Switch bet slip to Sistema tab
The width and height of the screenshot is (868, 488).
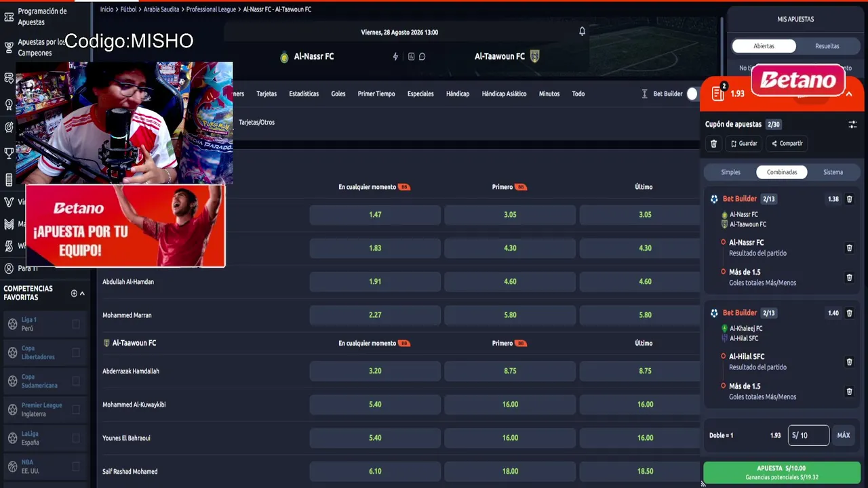coord(833,172)
